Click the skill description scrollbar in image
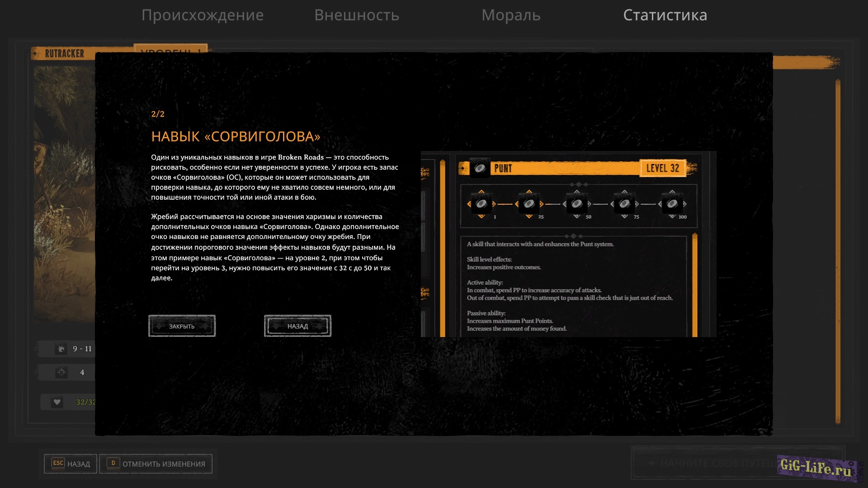This screenshot has height=488, width=868. [695, 285]
